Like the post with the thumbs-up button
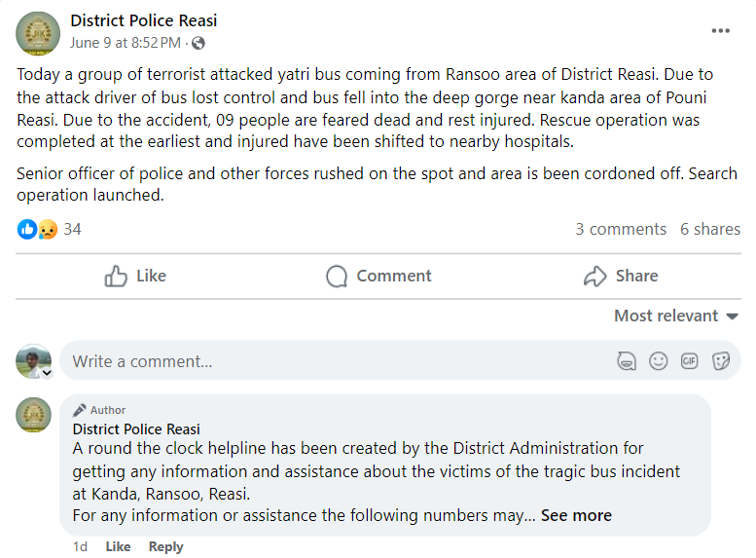This screenshot has width=756, height=558. coord(135,277)
